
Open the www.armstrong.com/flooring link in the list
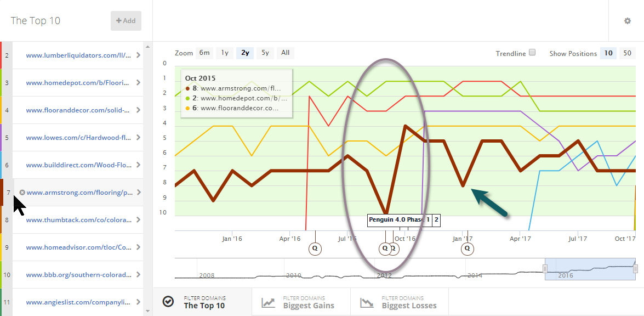click(79, 193)
